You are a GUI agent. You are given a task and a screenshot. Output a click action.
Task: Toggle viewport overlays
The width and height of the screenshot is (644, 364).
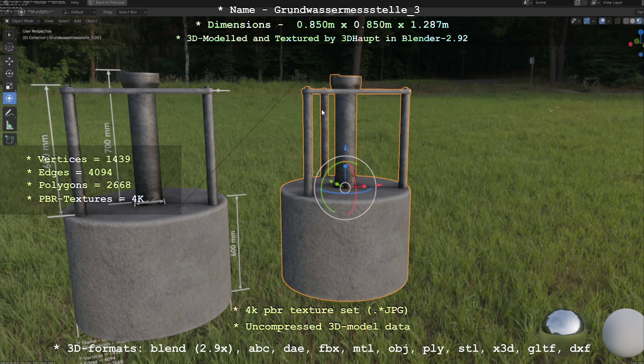tap(602, 21)
